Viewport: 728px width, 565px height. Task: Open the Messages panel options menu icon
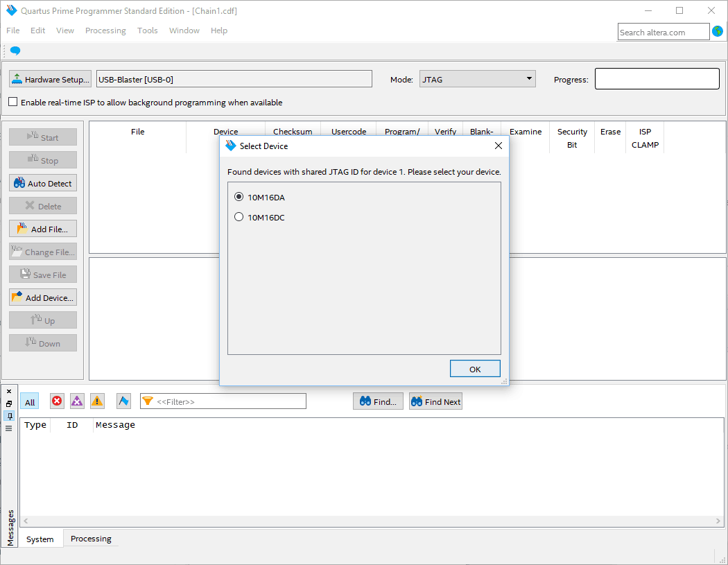click(x=9, y=428)
